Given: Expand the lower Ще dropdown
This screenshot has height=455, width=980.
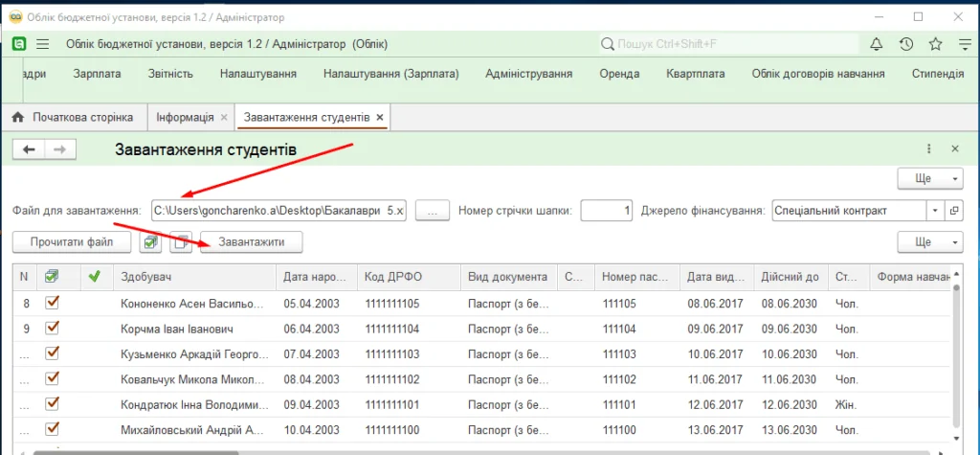Looking at the screenshot, I should 930,242.
